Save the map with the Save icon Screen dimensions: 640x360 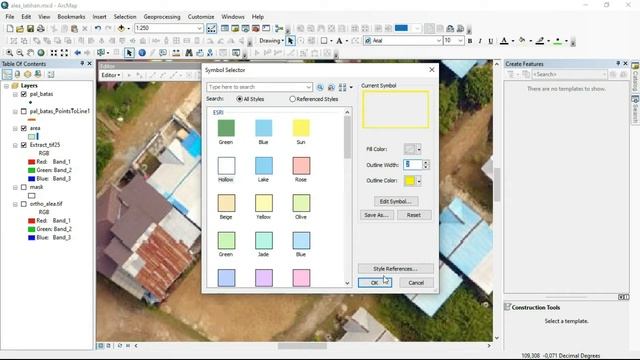tap(30, 29)
